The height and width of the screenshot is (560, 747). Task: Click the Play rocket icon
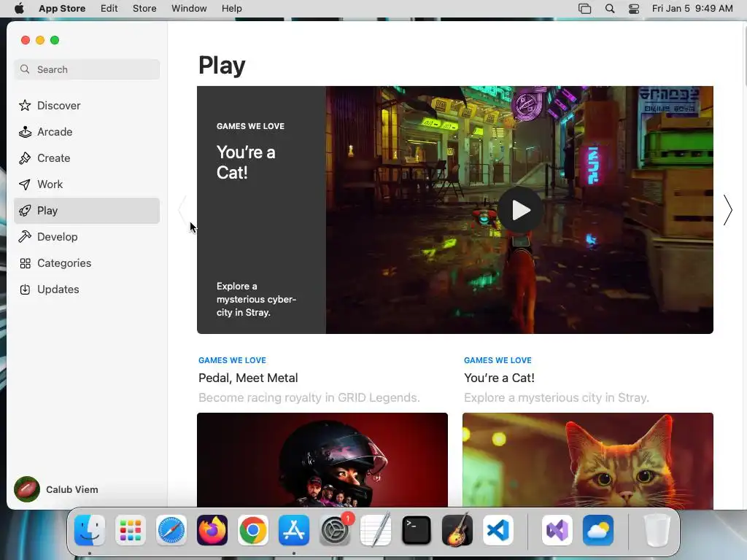pos(25,211)
